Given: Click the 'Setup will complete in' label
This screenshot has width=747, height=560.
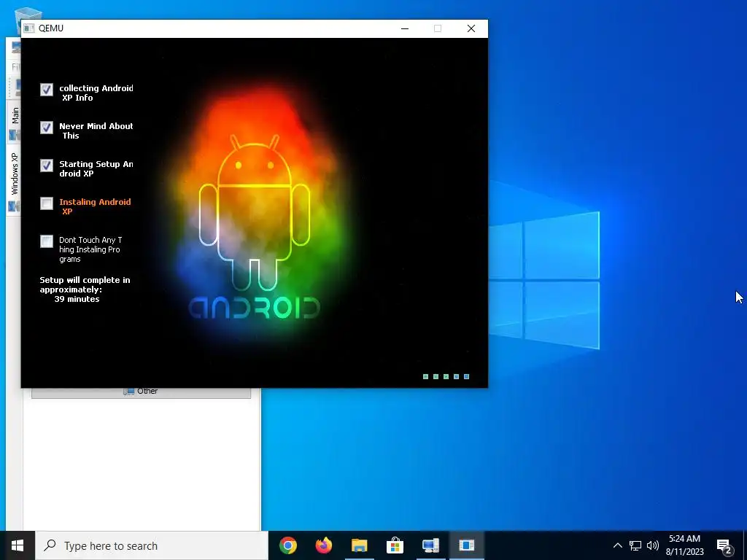Looking at the screenshot, I should [85, 280].
